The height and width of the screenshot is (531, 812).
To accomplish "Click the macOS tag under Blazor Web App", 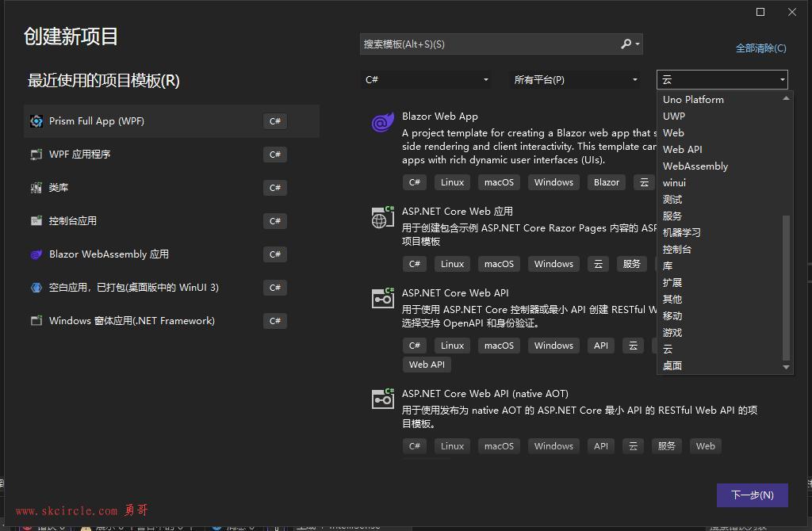I will click(x=499, y=182).
